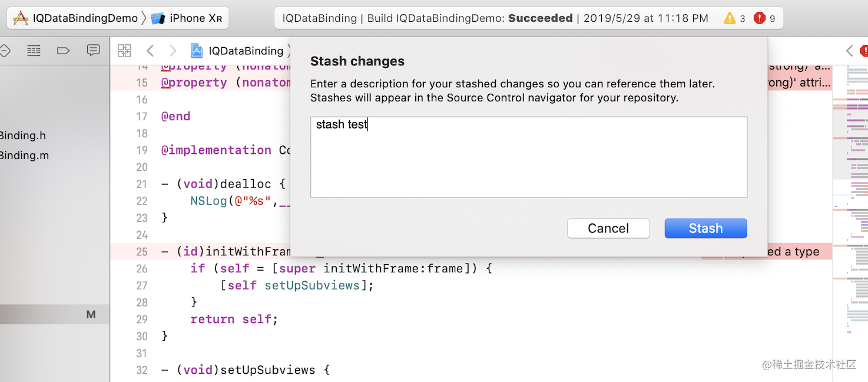Select the Binding.h file in navigator
This screenshot has height=382, width=868.
tap(23, 136)
